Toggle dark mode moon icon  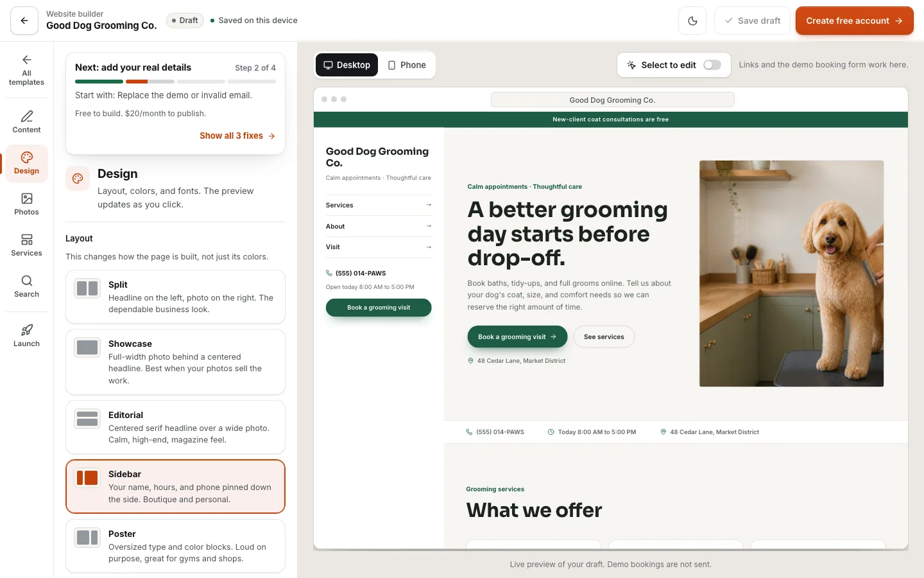point(692,21)
